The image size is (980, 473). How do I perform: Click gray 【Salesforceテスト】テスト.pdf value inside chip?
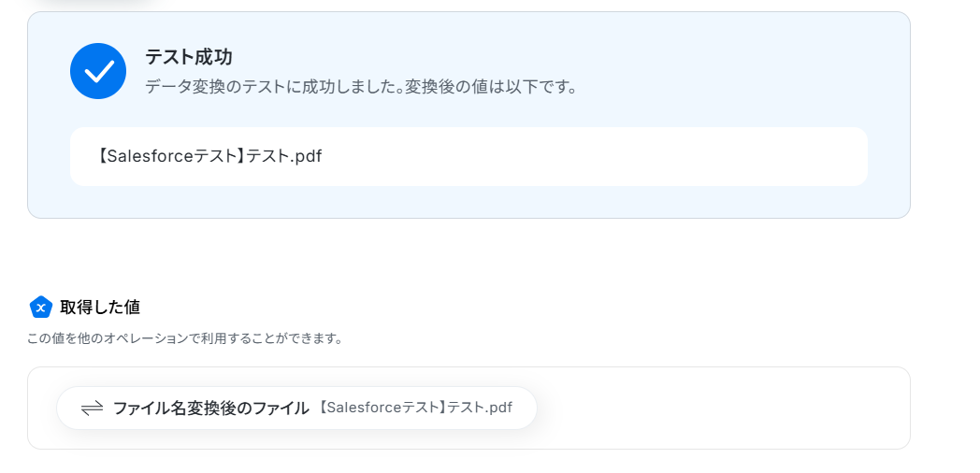[x=415, y=408]
